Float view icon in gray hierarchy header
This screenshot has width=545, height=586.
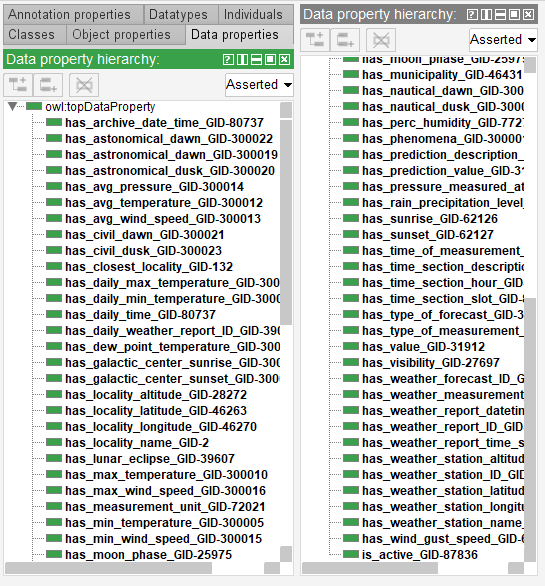(514, 15)
